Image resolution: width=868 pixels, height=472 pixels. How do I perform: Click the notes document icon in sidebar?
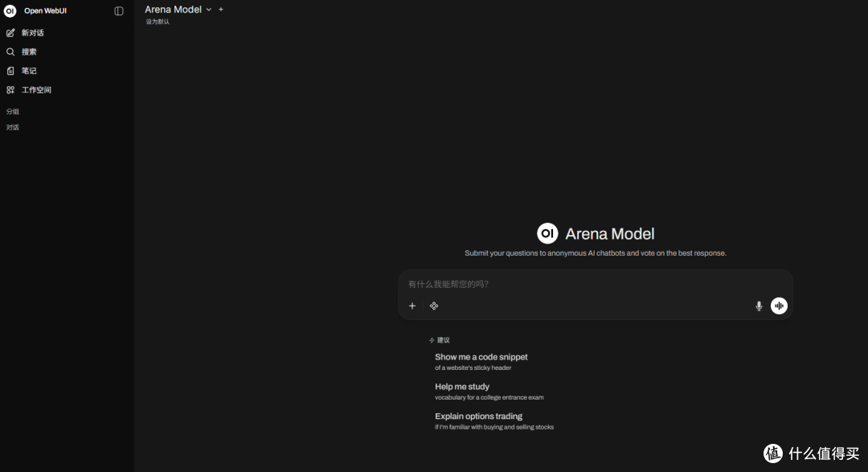pos(10,71)
